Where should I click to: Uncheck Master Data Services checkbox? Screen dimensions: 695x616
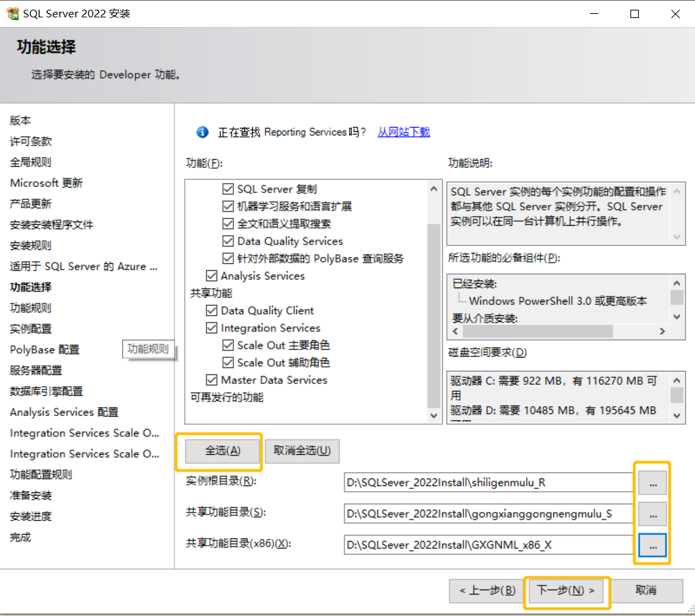(x=212, y=380)
